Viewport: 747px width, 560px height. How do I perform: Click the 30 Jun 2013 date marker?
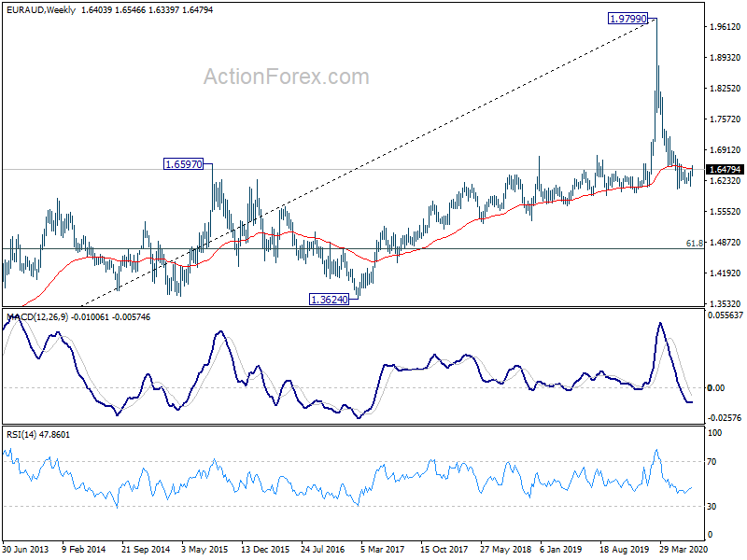pos(26,549)
